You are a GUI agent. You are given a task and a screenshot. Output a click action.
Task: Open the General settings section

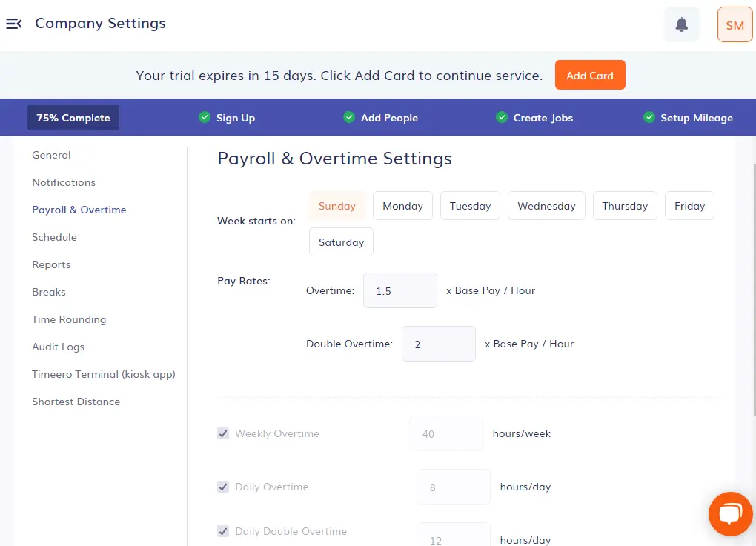coord(51,155)
